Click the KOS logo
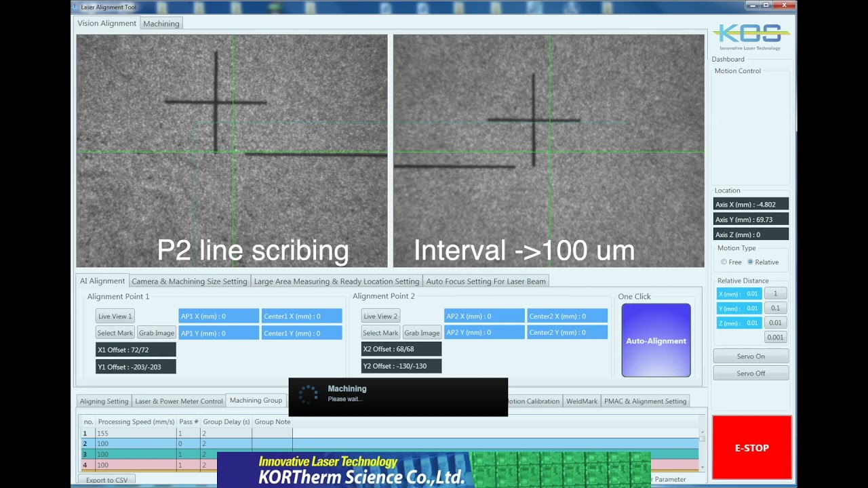 click(751, 36)
